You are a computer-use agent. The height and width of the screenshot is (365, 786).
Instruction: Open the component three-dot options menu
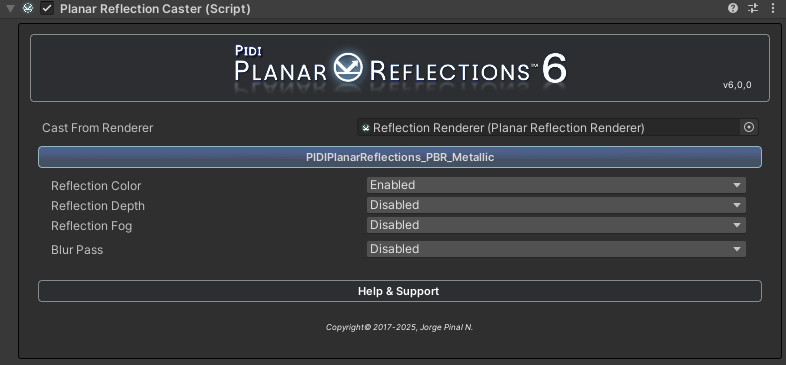(772, 8)
